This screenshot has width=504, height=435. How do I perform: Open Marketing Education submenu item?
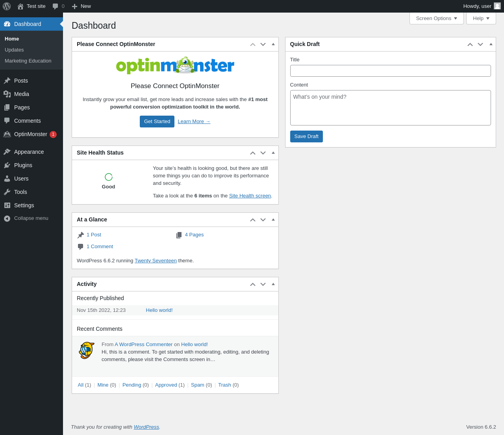coord(28,61)
